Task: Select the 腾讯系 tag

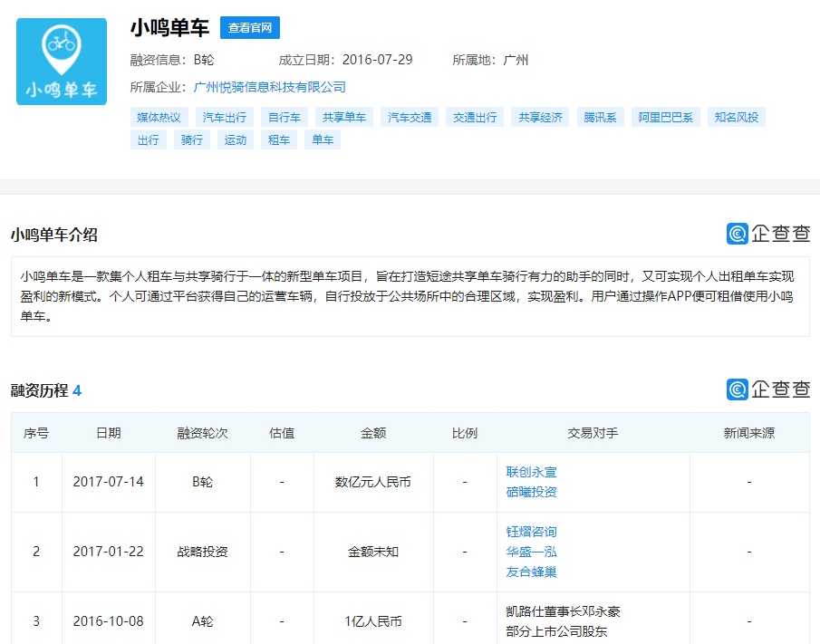Action: point(600,117)
